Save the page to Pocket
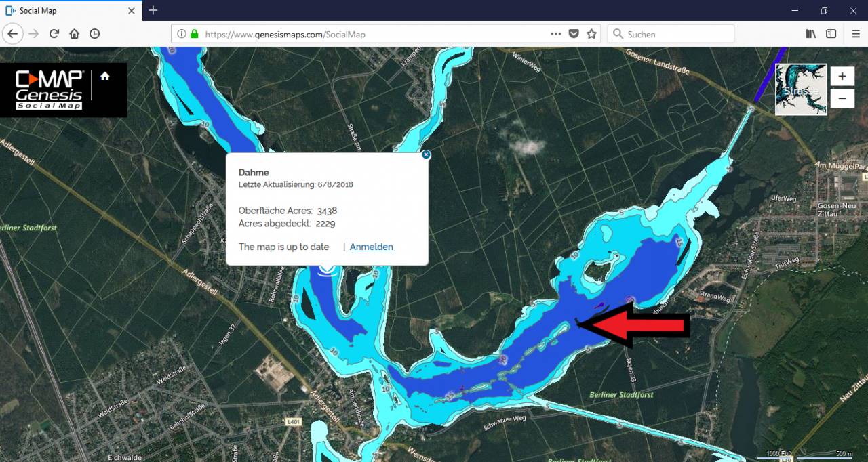The width and height of the screenshot is (868, 462). click(x=574, y=34)
